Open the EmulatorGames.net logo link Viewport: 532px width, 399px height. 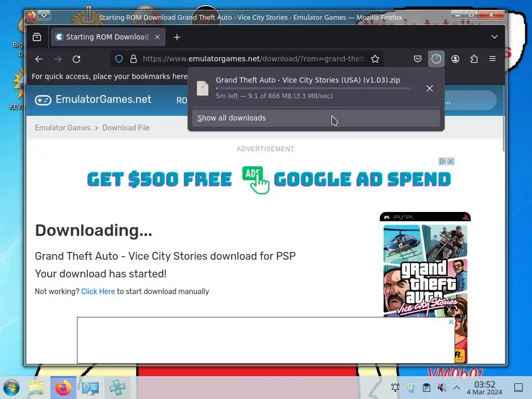click(93, 99)
